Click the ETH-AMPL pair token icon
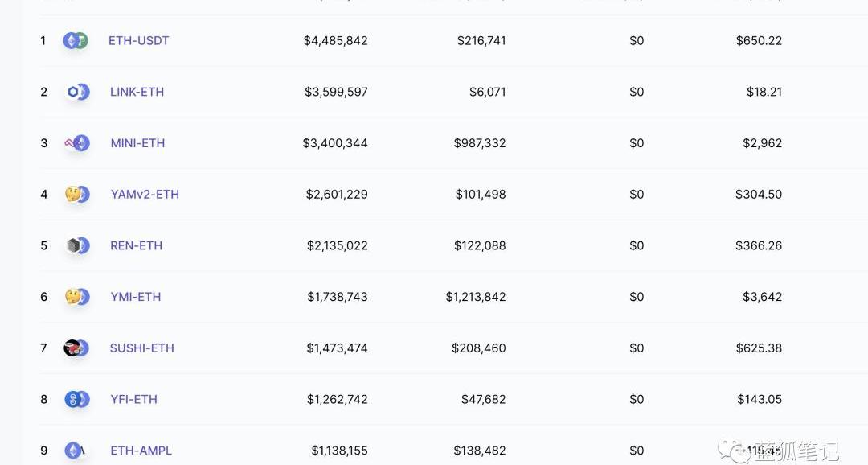 click(76, 451)
